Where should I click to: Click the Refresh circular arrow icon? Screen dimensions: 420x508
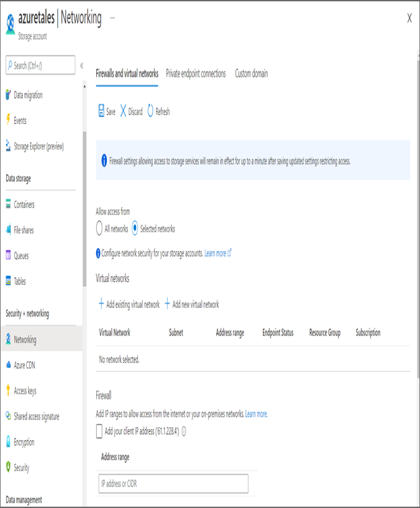coord(150,110)
